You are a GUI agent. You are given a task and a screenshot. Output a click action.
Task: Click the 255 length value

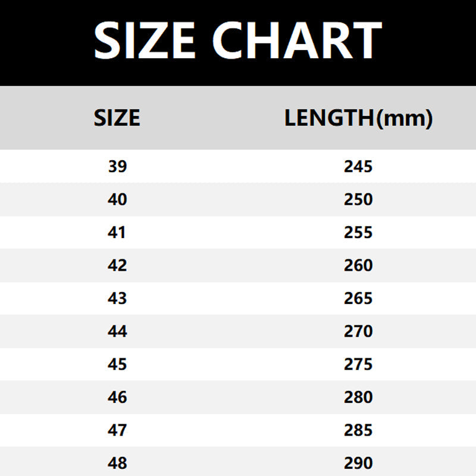[358, 232]
